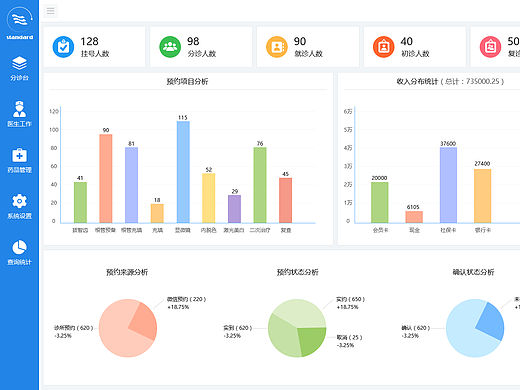Viewport: 520px width, 390px height.
Task: Click the 实约 (650) pie label
Action: pos(350,299)
